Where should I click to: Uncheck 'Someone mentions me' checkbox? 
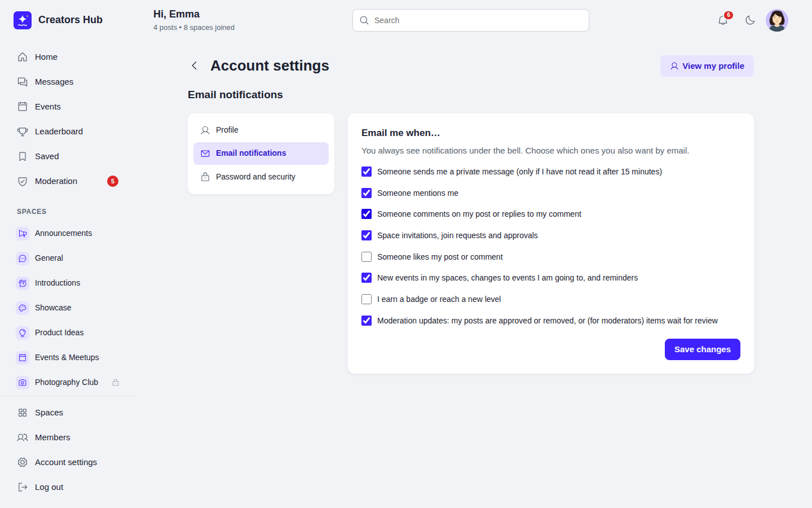(367, 193)
